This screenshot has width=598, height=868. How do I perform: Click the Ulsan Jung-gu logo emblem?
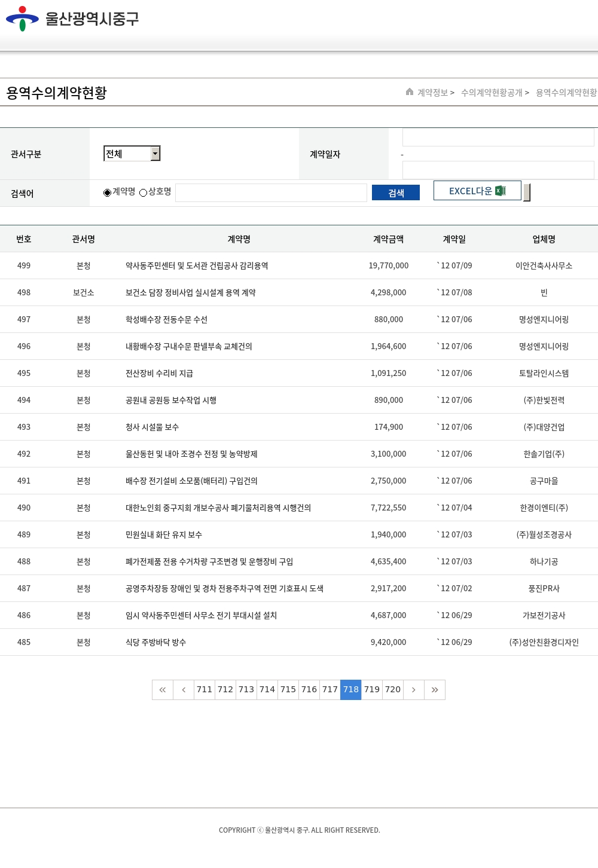pyautogui.click(x=22, y=19)
